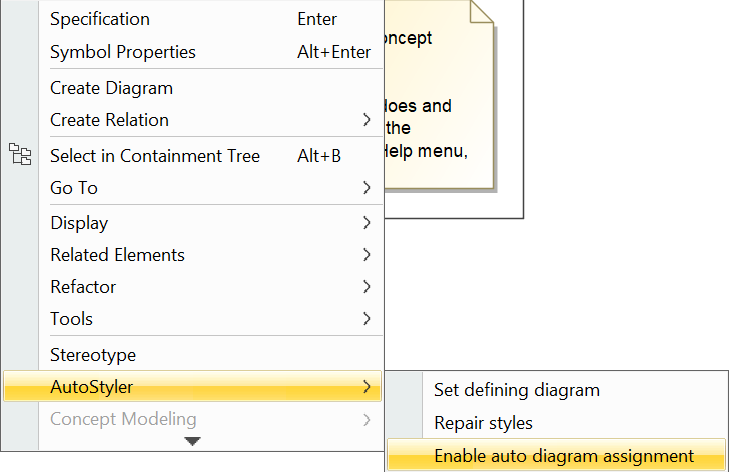Open the Refactor submenu

[83, 287]
